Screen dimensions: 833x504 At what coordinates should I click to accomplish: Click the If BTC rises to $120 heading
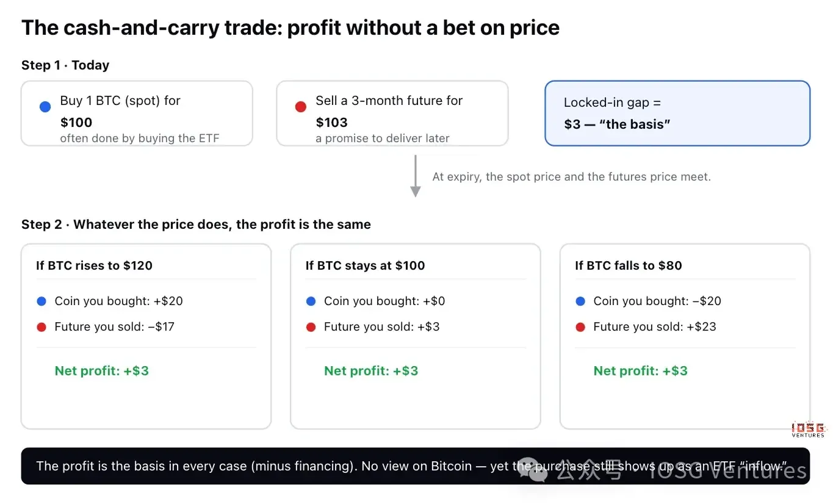(94, 265)
